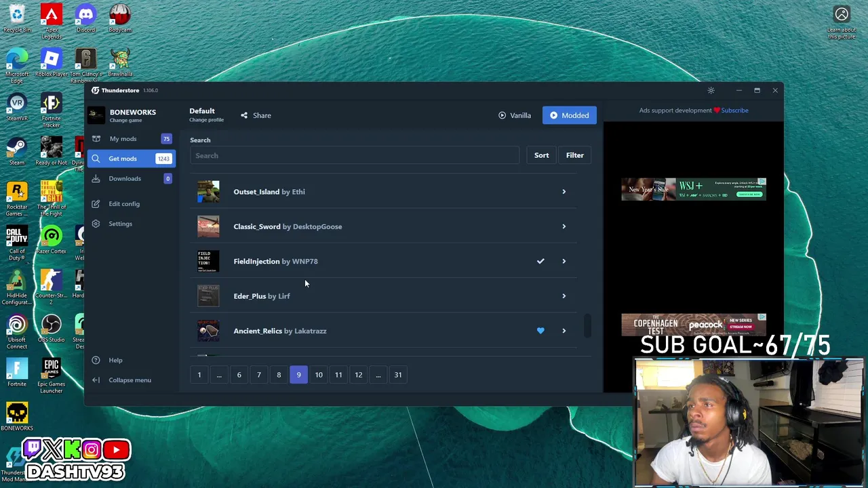The image size is (868, 488).
Task: Launch the game Modded
Action: point(569,115)
